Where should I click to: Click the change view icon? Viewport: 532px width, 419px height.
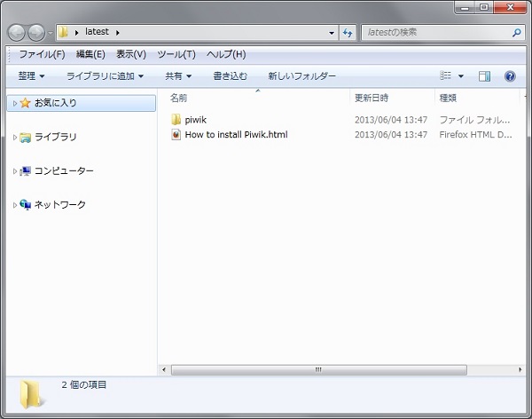pos(445,75)
